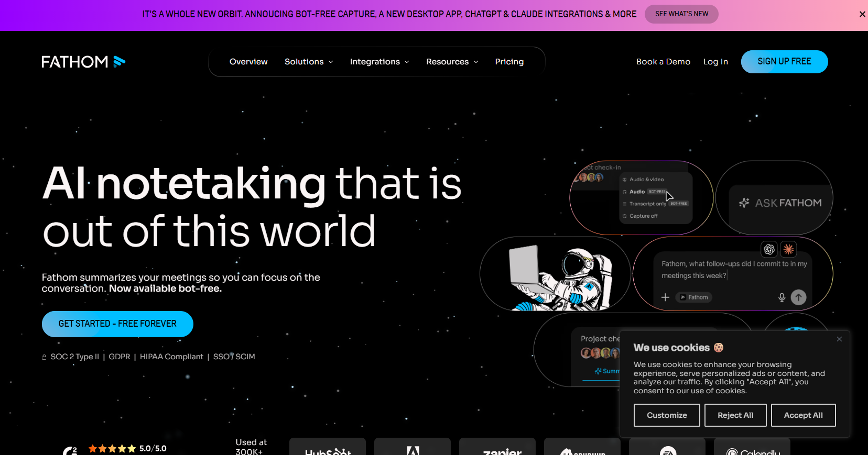Expand the Solutions dropdown menu
Viewport: 868px width, 455px height.
pos(309,62)
